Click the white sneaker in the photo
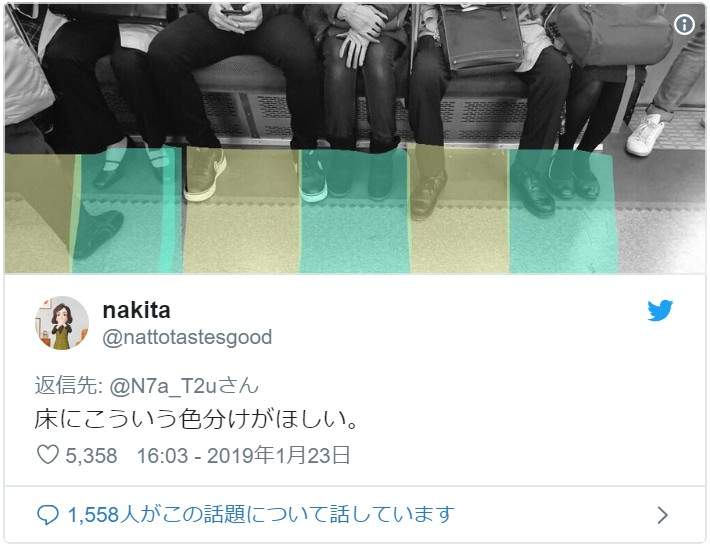Image resolution: width=710 pixels, height=552 pixels. click(x=645, y=135)
